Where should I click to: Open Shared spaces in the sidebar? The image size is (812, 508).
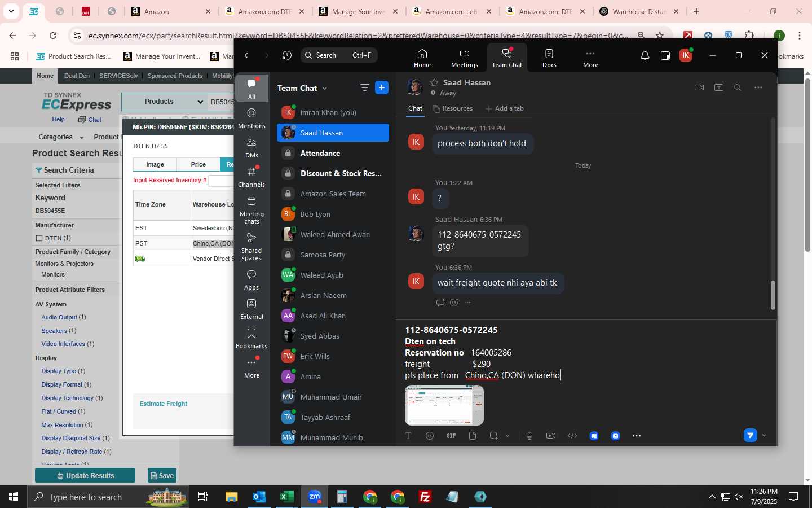(x=251, y=247)
